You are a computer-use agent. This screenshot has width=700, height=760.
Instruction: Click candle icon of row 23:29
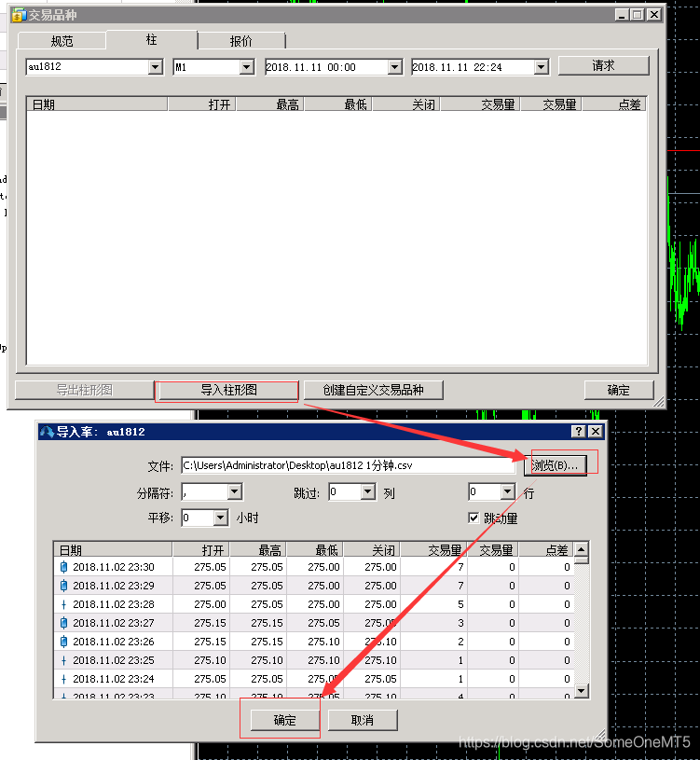click(x=63, y=586)
